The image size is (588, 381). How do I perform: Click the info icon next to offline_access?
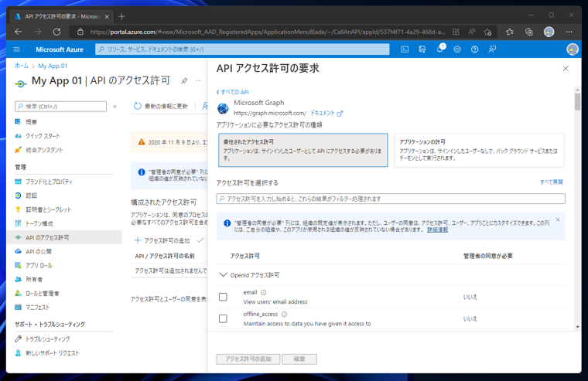[x=284, y=315]
